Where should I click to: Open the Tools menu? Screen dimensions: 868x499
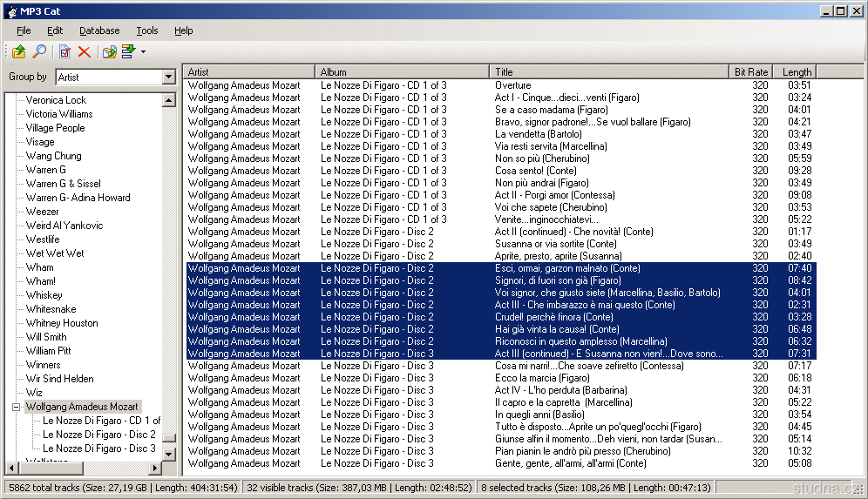[x=147, y=30]
